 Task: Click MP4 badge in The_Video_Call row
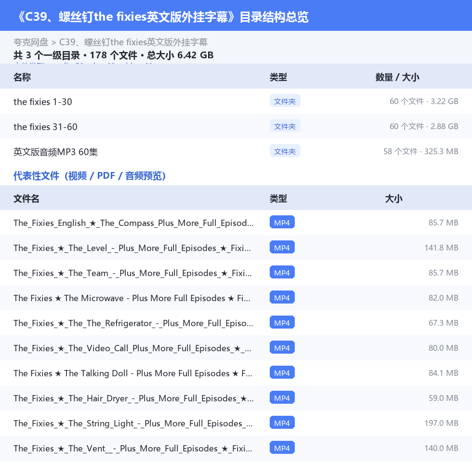coord(282,347)
